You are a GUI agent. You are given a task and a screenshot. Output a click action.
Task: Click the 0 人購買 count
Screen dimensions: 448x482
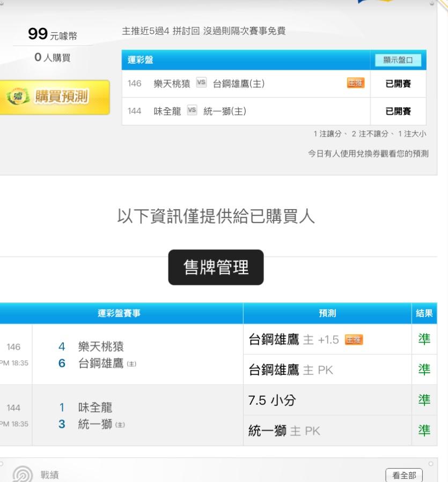[x=52, y=57]
